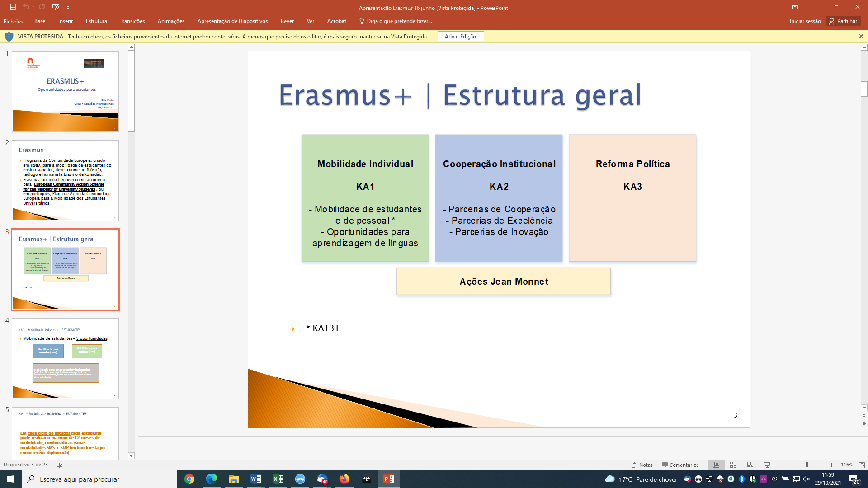This screenshot has height=488, width=868.
Task: Open Google Chrome from taskbar
Action: 189,479
